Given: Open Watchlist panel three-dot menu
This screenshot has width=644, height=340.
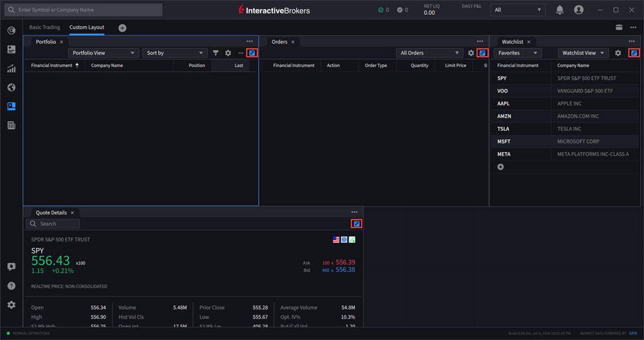Looking at the screenshot, I should pyautogui.click(x=632, y=41).
